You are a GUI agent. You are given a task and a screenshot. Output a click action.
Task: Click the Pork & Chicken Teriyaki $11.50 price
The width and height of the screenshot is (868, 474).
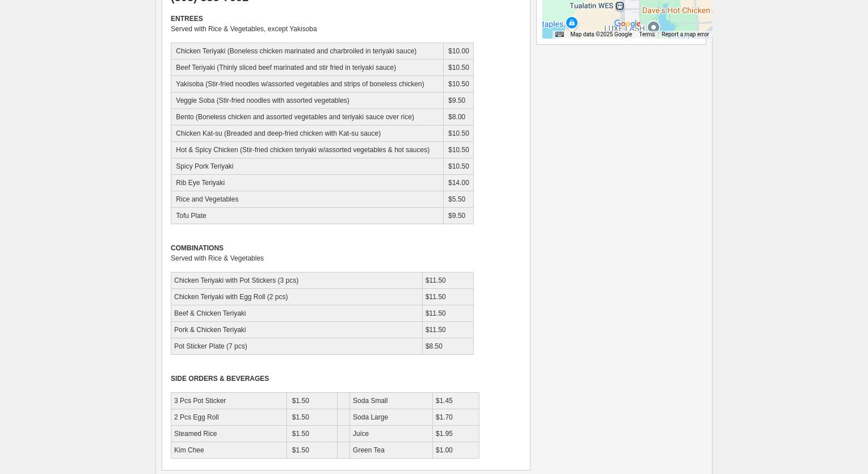tap(436, 330)
